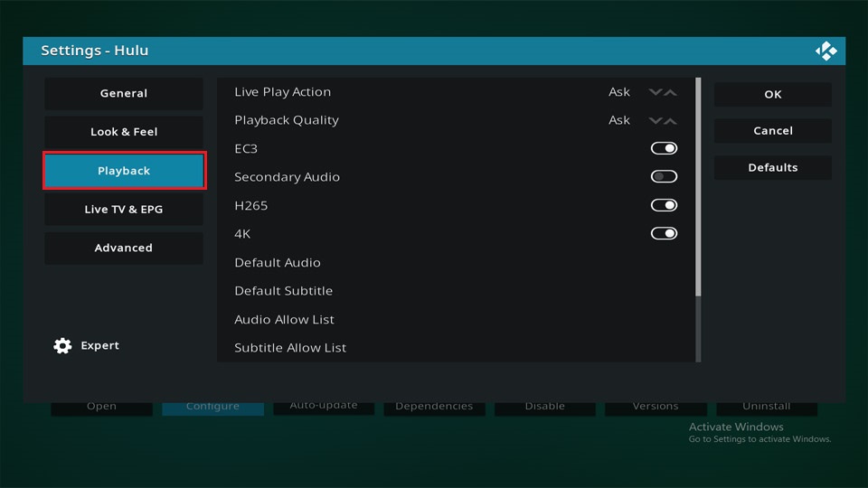Reset settings with Defaults button
Screen dimensions: 868x488
point(773,168)
